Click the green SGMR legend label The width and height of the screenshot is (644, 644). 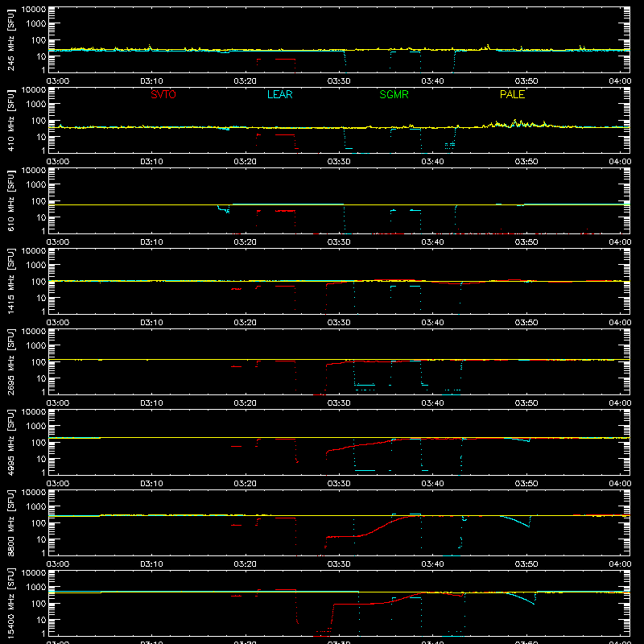pos(394,94)
